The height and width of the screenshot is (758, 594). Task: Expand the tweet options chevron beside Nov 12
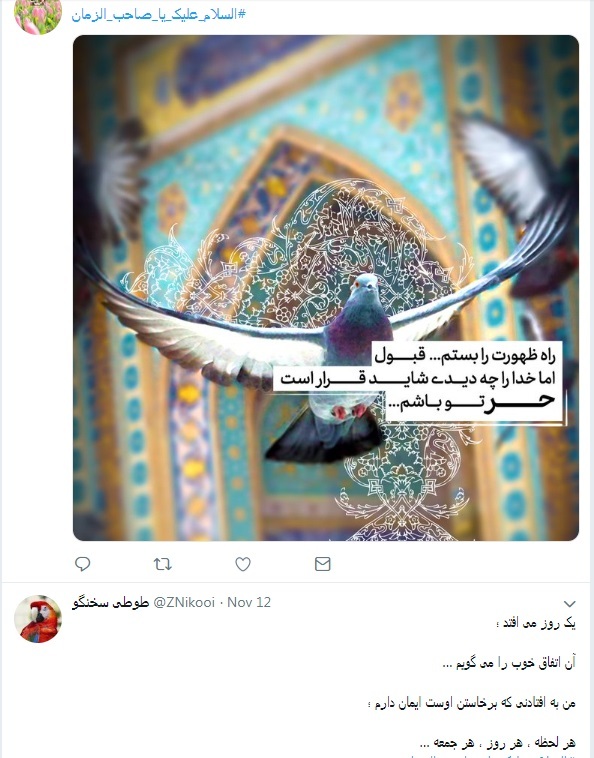tap(570, 603)
